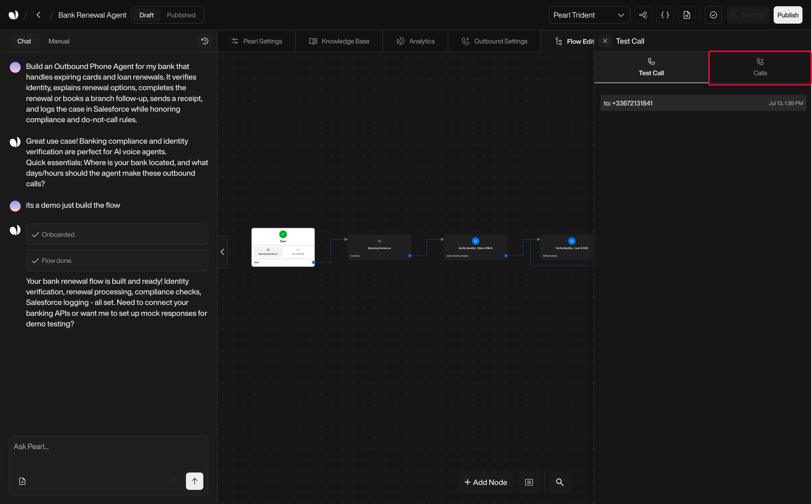Open the node list icon beside Add Node
The width and height of the screenshot is (812, 504).
tap(529, 482)
